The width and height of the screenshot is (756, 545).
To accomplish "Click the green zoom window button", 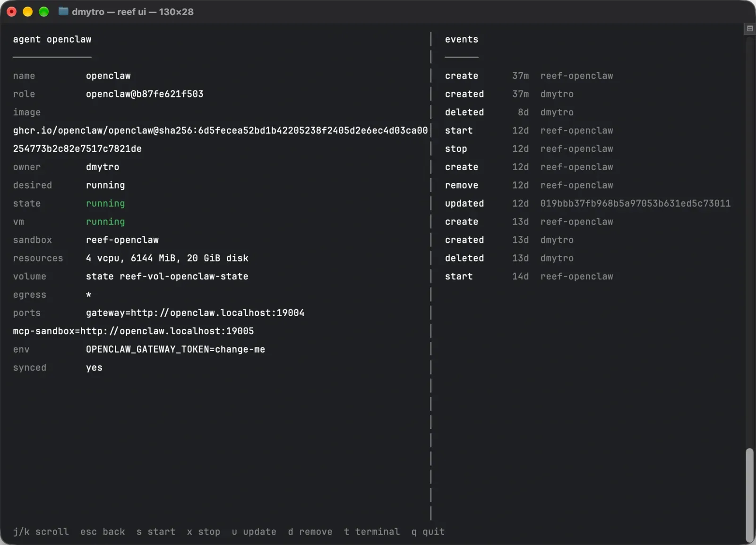I will 44,12.
